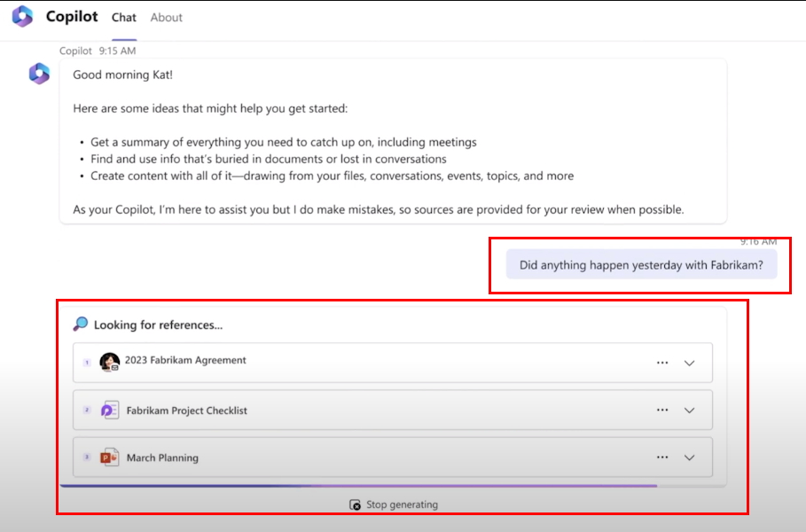Open the 2023 Fabrikam Agreement reference title

[x=185, y=360]
